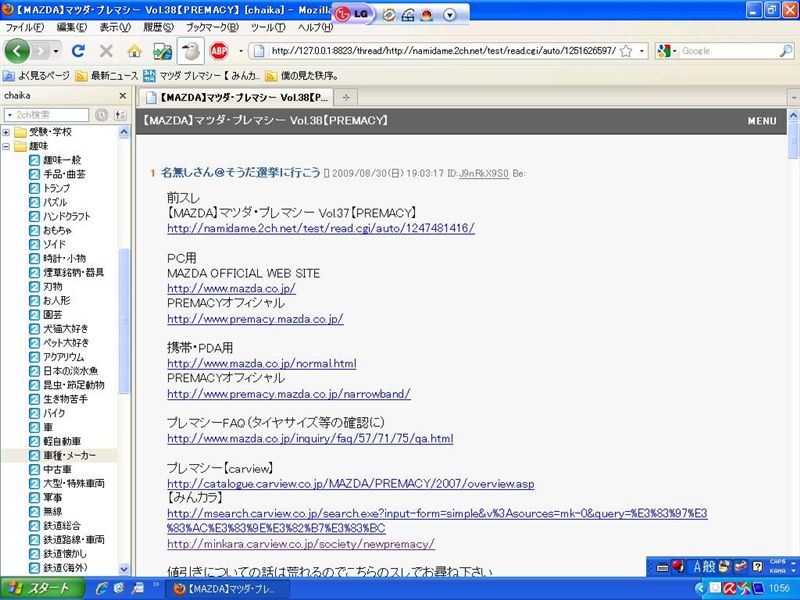Open the ツール(T) menu
Screen dimensions: 800x600
268,27
